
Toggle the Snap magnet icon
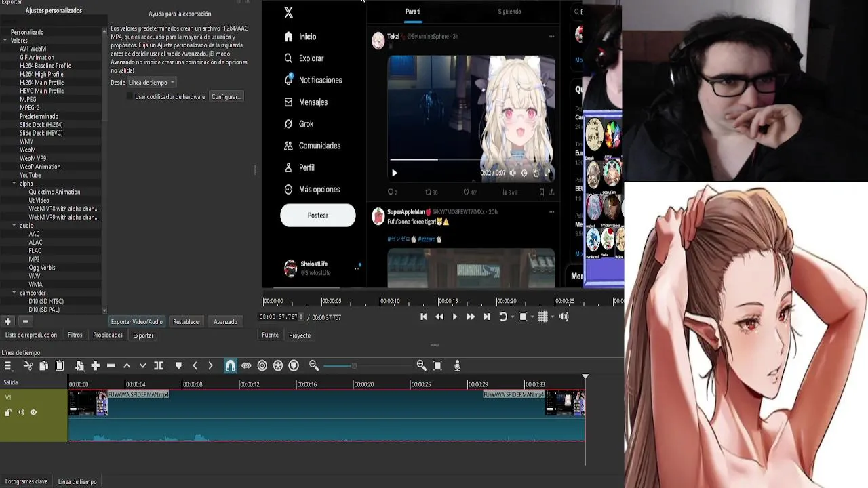[231, 365]
